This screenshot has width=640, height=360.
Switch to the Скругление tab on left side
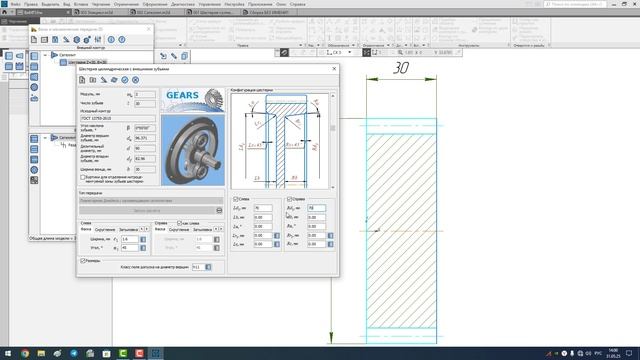(x=105, y=230)
